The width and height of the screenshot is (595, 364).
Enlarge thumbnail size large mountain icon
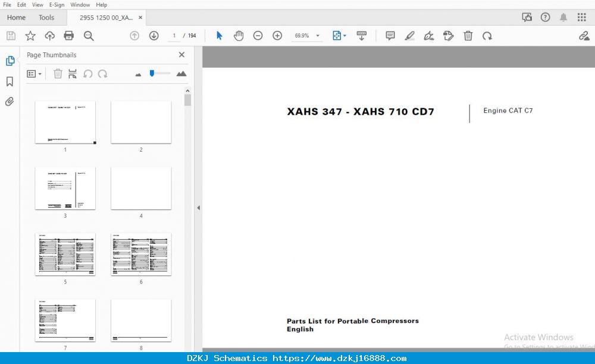tap(181, 74)
